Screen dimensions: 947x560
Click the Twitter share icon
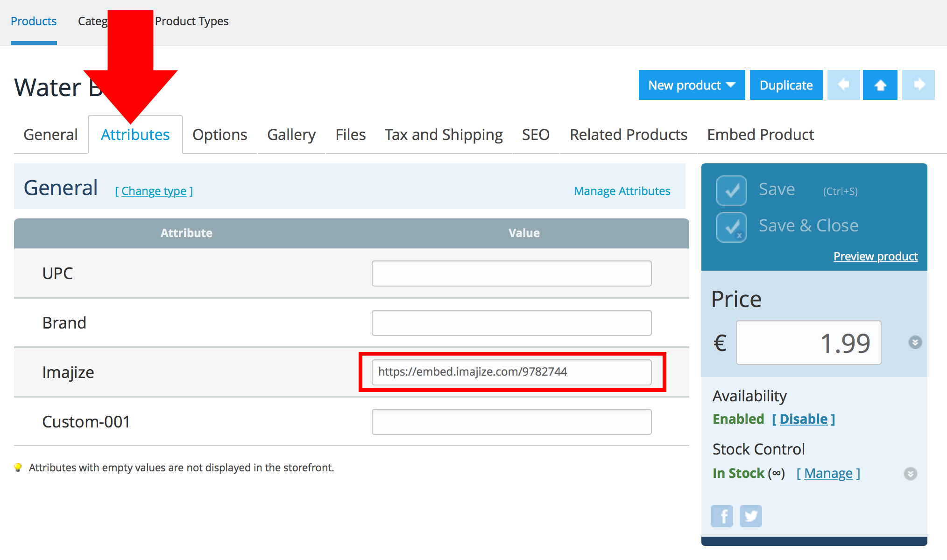tap(750, 516)
